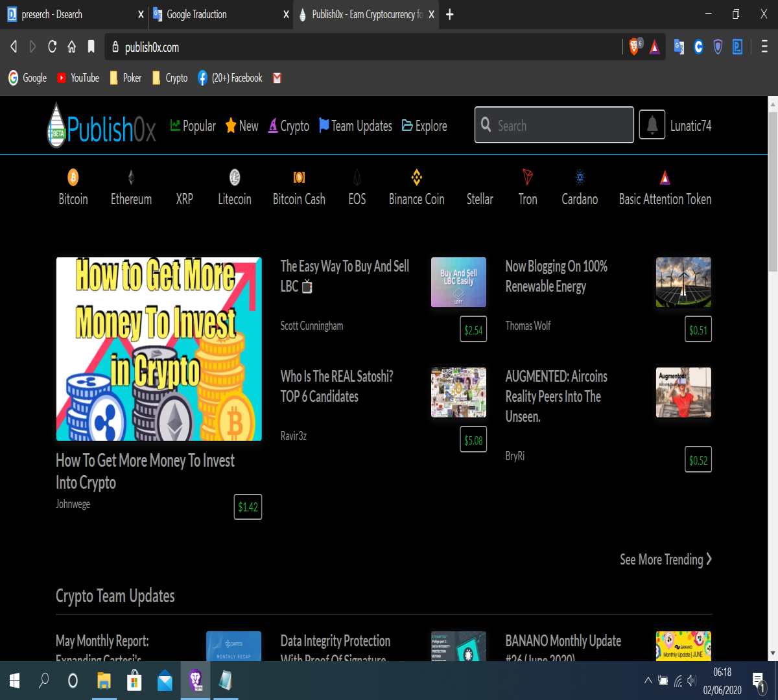This screenshot has height=700, width=778.
Task: Open the article Who Is The REAL Satoshi
Action: [337, 386]
